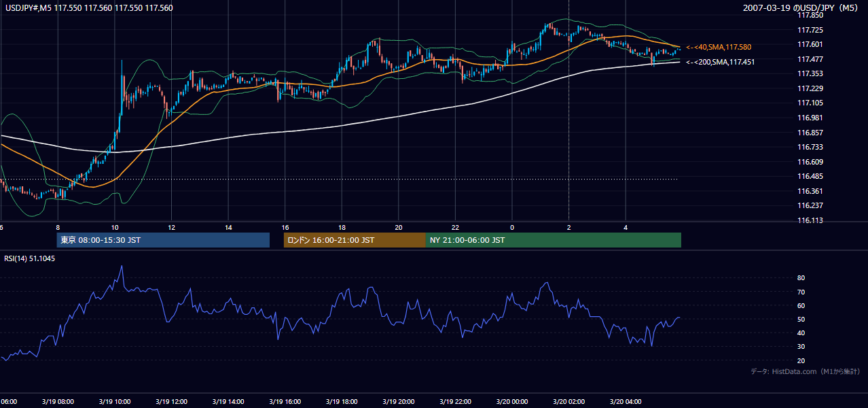Click hour tick 12 under the price chart
The width and height of the screenshot is (868, 408).
[x=171, y=227]
